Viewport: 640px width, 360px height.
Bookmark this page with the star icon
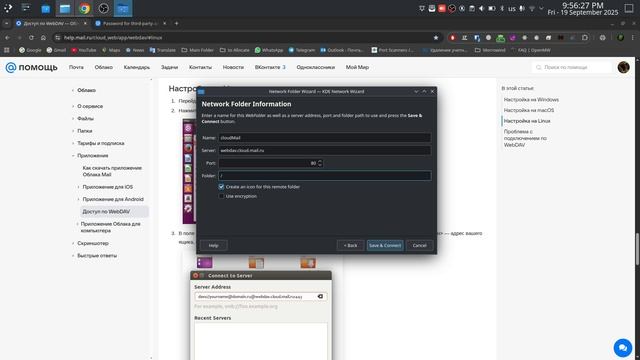(x=436, y=38)
